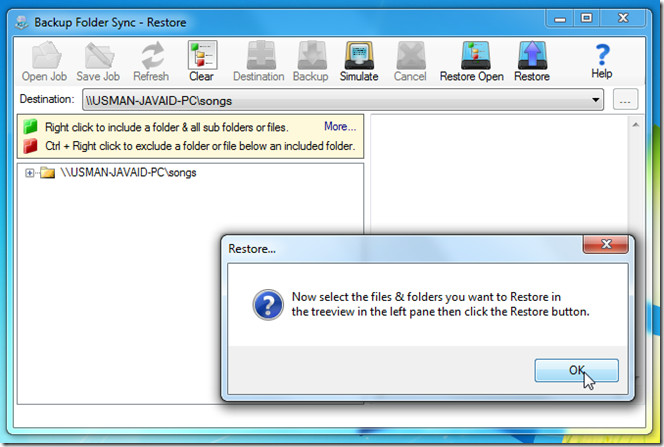Maximize the Backup Folder Sync window

tap(587, 18)
